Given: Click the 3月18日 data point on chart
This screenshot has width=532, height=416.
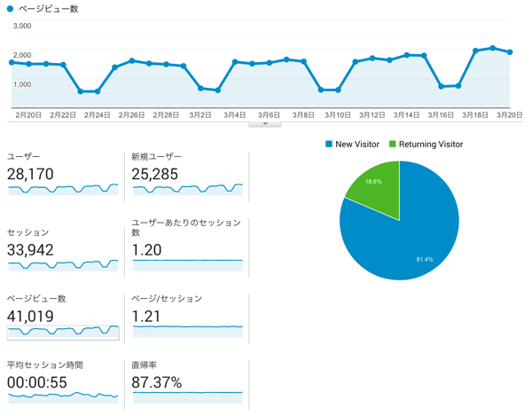Looking at the screenshot, I should (x=475, y=51).
